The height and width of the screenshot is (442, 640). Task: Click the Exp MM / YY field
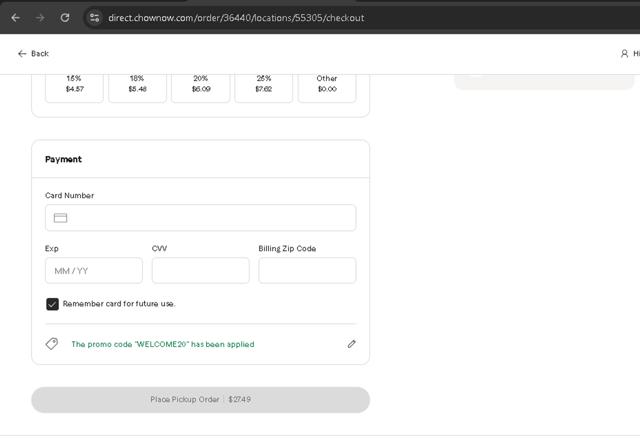coord(94,271)
